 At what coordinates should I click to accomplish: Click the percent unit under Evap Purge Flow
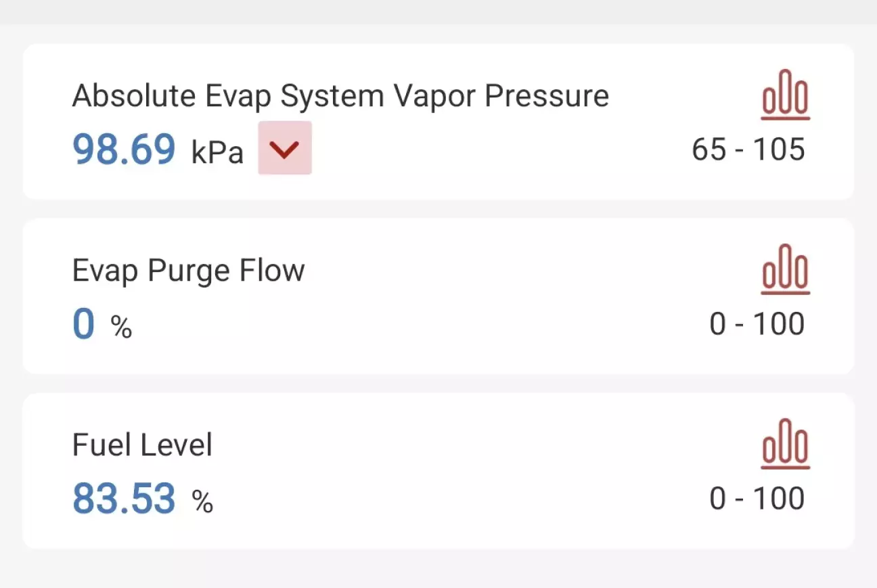pyautogui.click(x=122, y=328)
